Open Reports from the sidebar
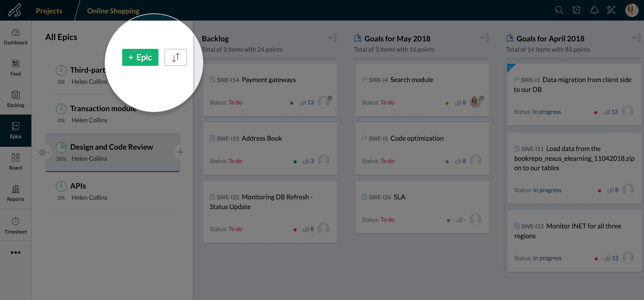 [x=15, y=193]
